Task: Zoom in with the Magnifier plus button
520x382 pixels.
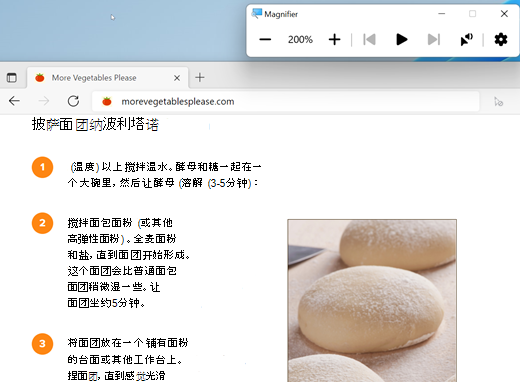Action: 334,40
